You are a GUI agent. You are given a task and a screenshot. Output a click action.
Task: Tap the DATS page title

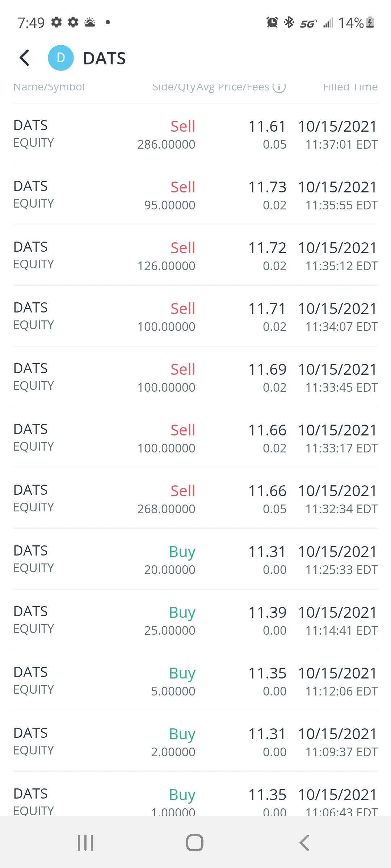[x=104, y=58]
